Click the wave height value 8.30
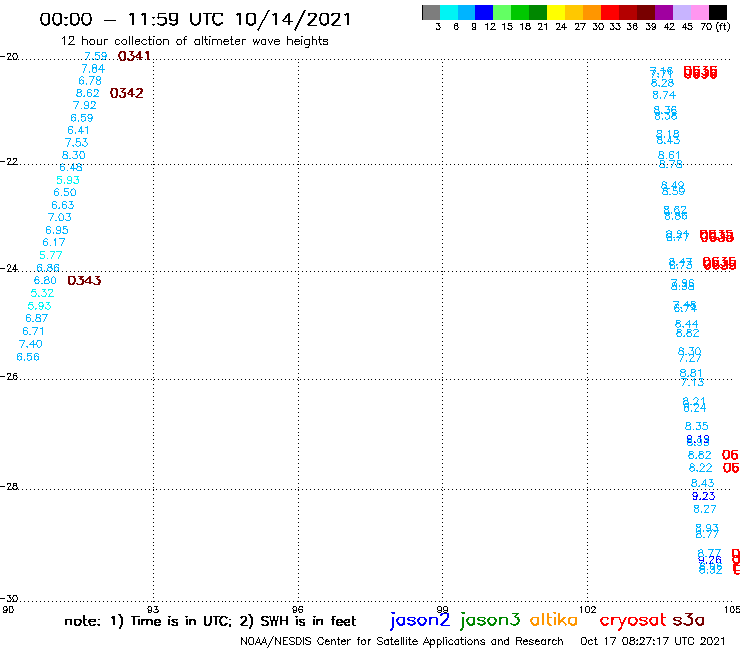The height and width of the screenshot is (650, 740). 74,155
